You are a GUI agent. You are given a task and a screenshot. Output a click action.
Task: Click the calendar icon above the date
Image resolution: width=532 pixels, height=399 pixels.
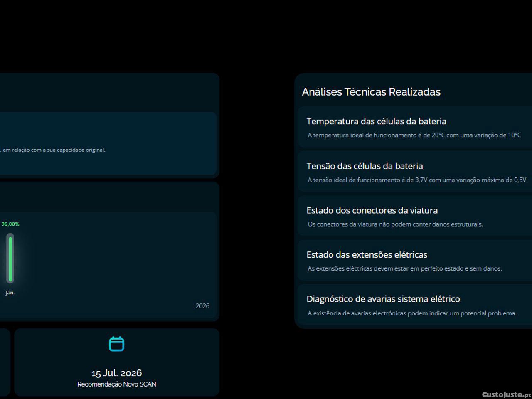116,344
